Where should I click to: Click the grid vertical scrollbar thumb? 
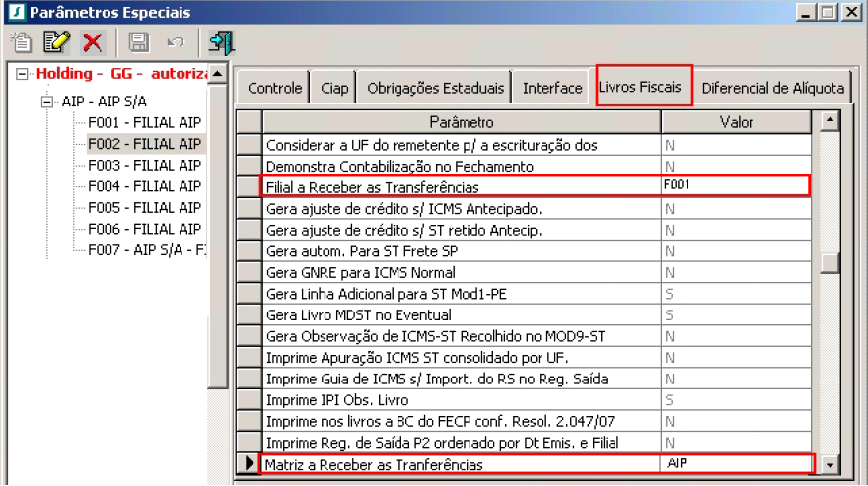point(830,263)
